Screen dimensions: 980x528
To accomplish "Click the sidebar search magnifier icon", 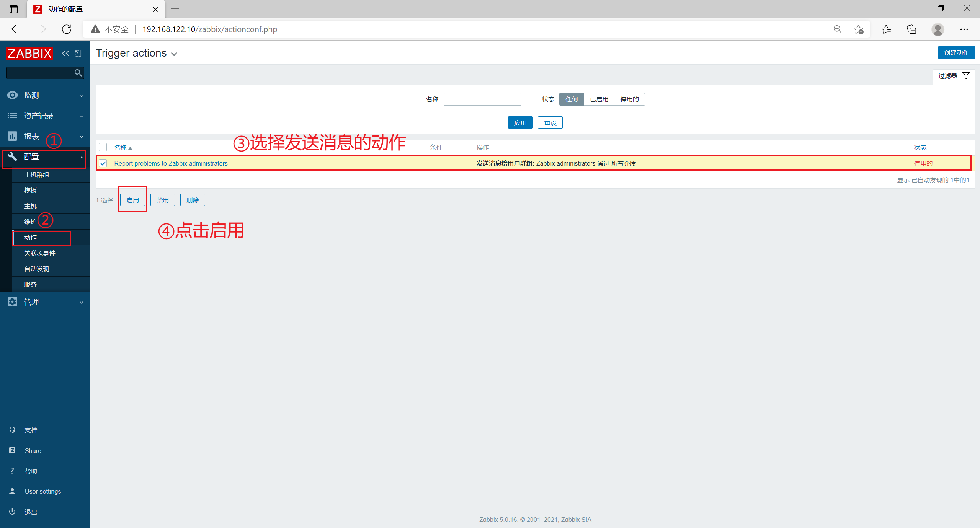I will [78, 73].
